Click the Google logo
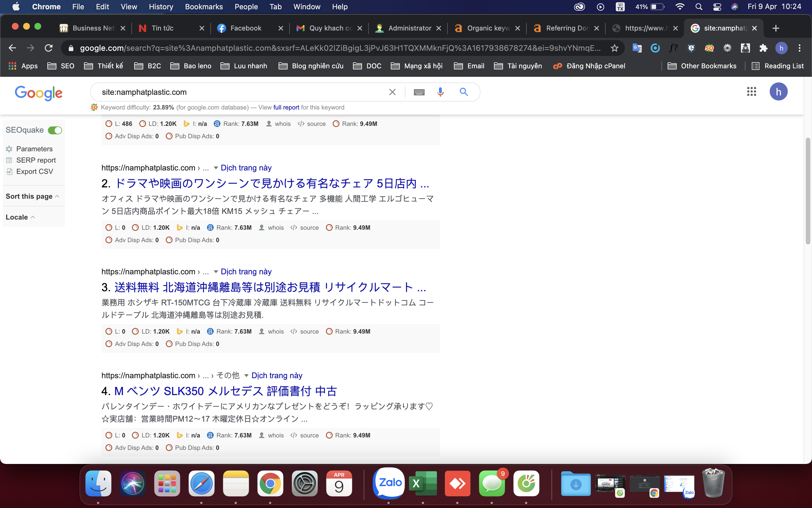812x508 pixels. 39,93
